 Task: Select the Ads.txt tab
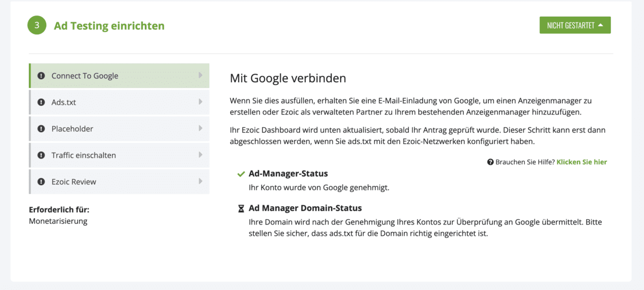(x=119, y=102)
